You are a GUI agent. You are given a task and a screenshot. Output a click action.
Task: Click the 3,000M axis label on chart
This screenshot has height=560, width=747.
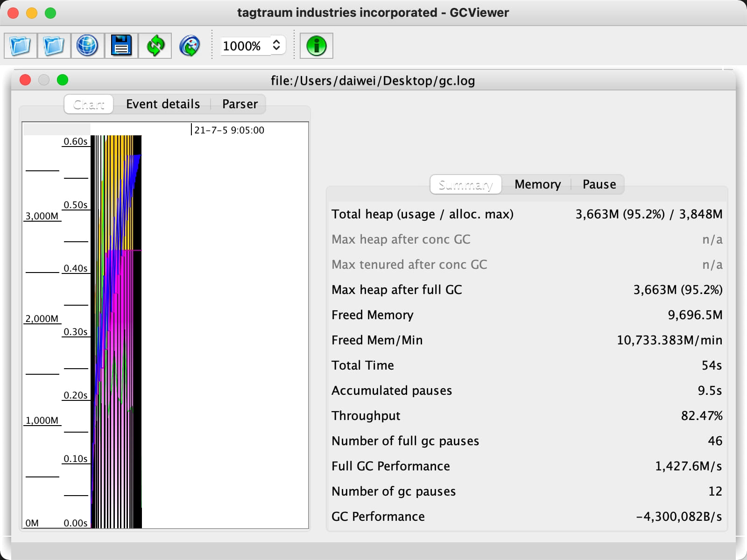click(x=42, y=216)
